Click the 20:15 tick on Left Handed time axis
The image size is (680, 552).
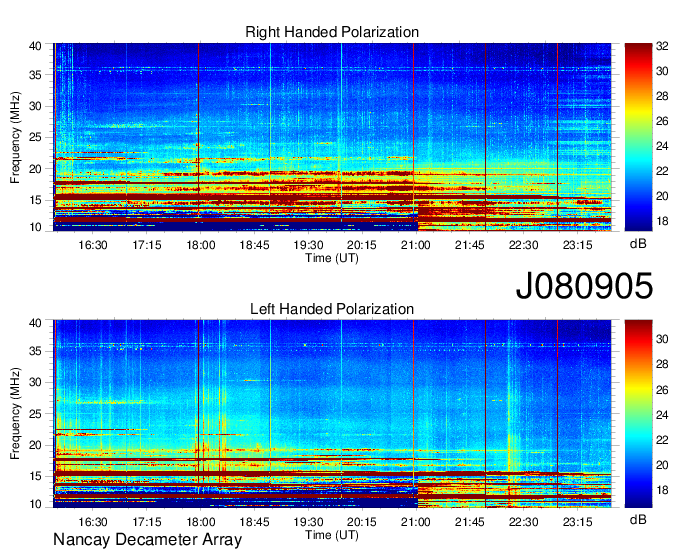point(362,522)
